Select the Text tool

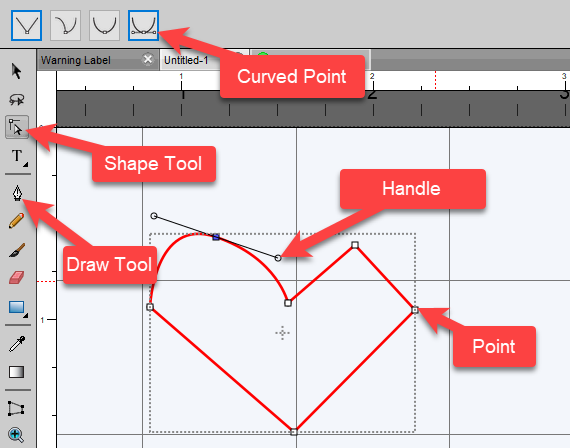[x=17, y=156]
